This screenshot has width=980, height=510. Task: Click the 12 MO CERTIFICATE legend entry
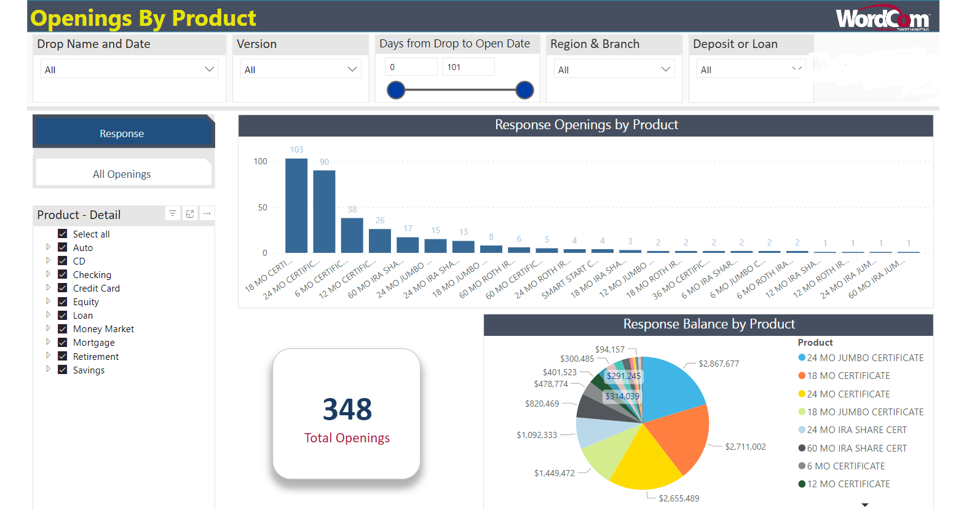coord(844,484)
